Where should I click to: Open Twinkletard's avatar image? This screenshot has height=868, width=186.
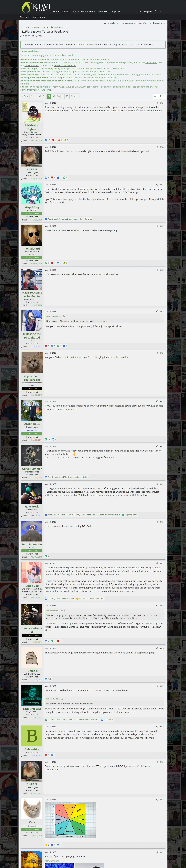[32, 235]
